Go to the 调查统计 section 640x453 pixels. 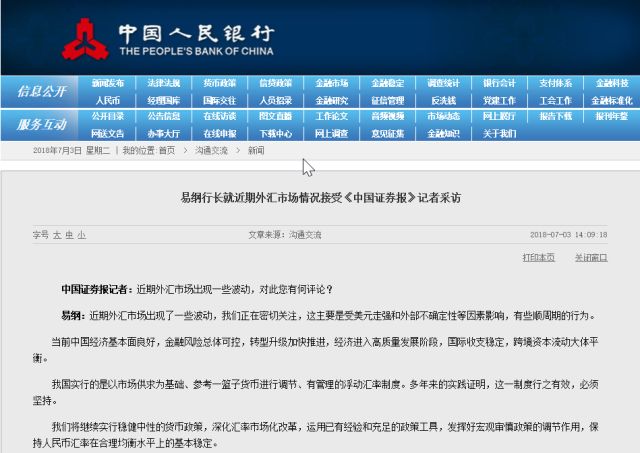point(444,83)
